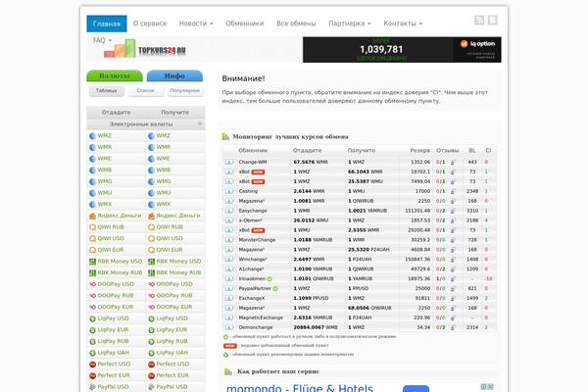
Task: Open the ExchangeX exchanger link
Action: coord(252,298)
